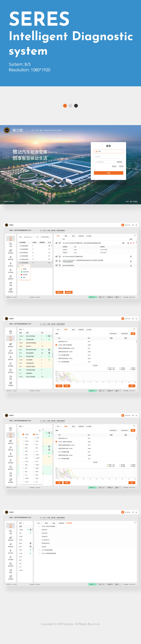Collapse chart handle beside the 全称 ECU table

pos(95,365)
